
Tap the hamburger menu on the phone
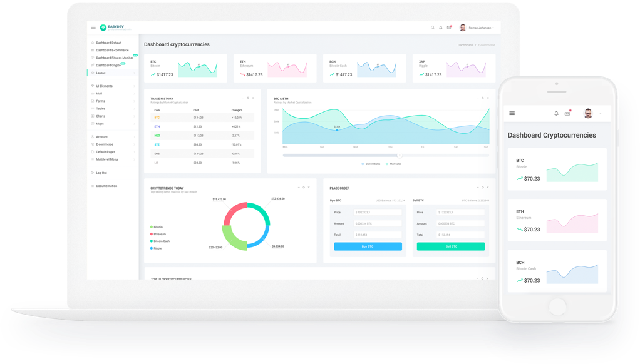pyautogui.click(x=512, y=113)
